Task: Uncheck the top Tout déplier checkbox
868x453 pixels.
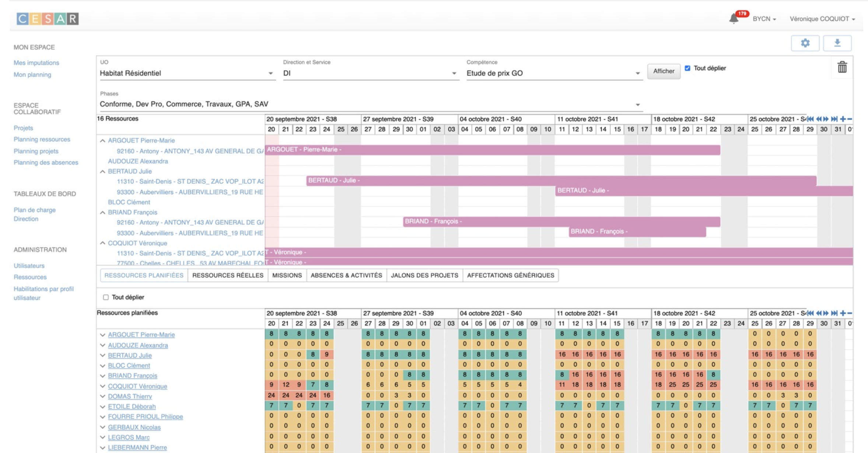Action: pos(687,68)
